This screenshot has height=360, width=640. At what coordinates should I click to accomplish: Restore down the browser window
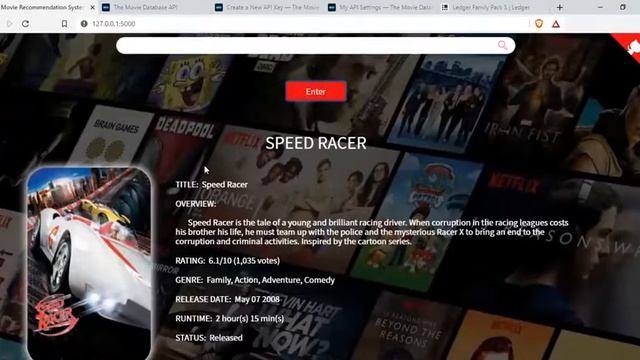pos(622,7)
